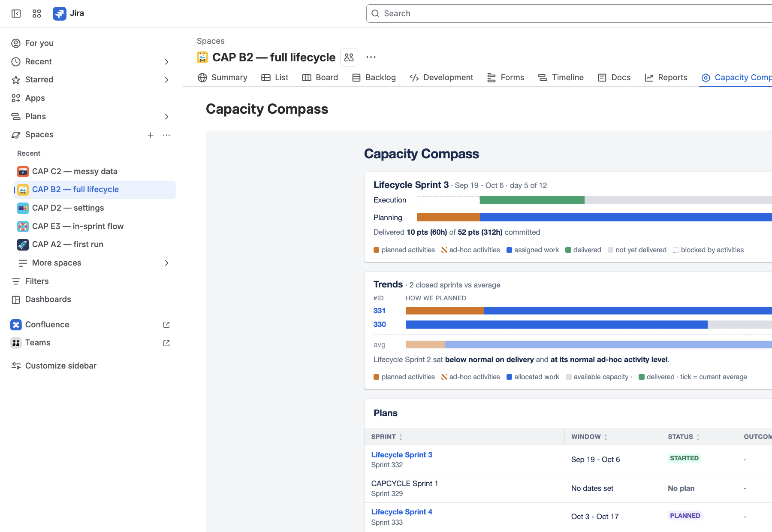Click the green delivered segment of Execution bar
The width and height of the screenshot is (772, 532).
click(x=532, y=200)
